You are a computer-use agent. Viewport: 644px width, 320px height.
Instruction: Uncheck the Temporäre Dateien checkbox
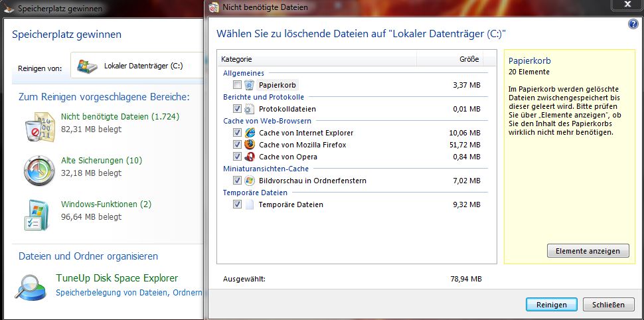click(x=238, y=204)
